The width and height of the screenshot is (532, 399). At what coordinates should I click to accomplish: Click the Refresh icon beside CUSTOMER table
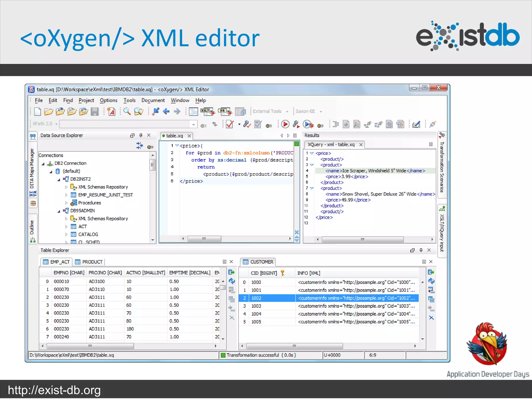click(x=431, y=281)
